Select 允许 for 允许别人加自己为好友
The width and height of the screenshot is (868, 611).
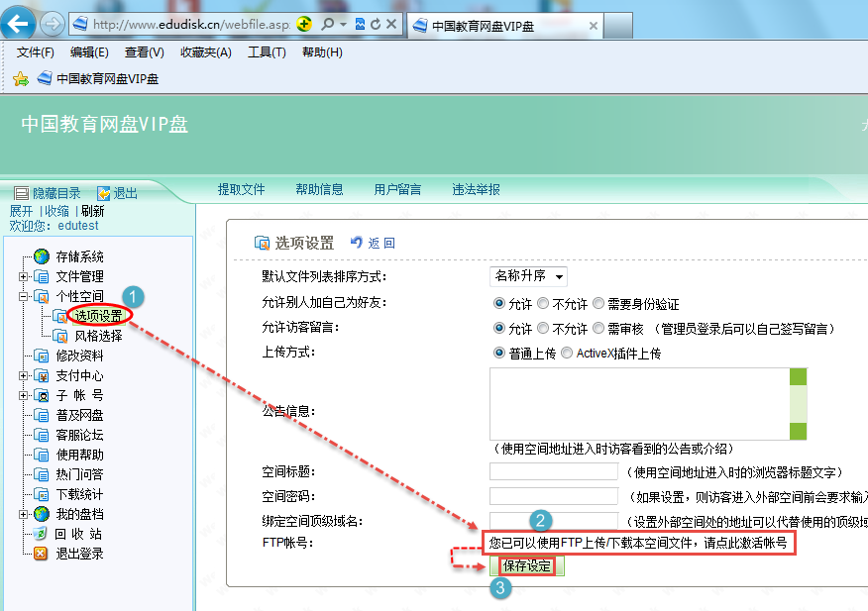[x=499, y=303]
